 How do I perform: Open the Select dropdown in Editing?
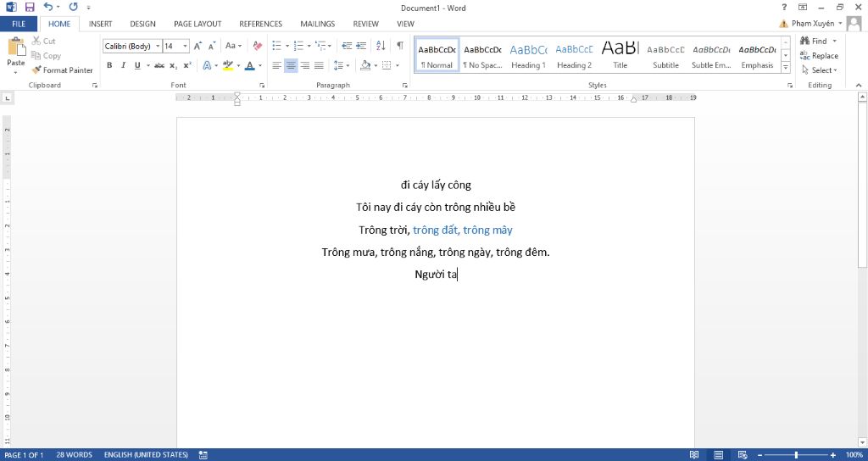coord(820,70)
